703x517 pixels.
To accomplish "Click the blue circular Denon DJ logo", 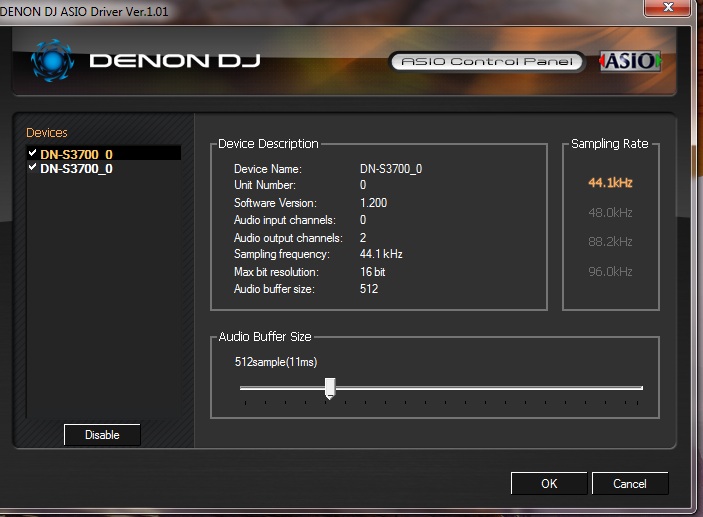I will [51, 60].
